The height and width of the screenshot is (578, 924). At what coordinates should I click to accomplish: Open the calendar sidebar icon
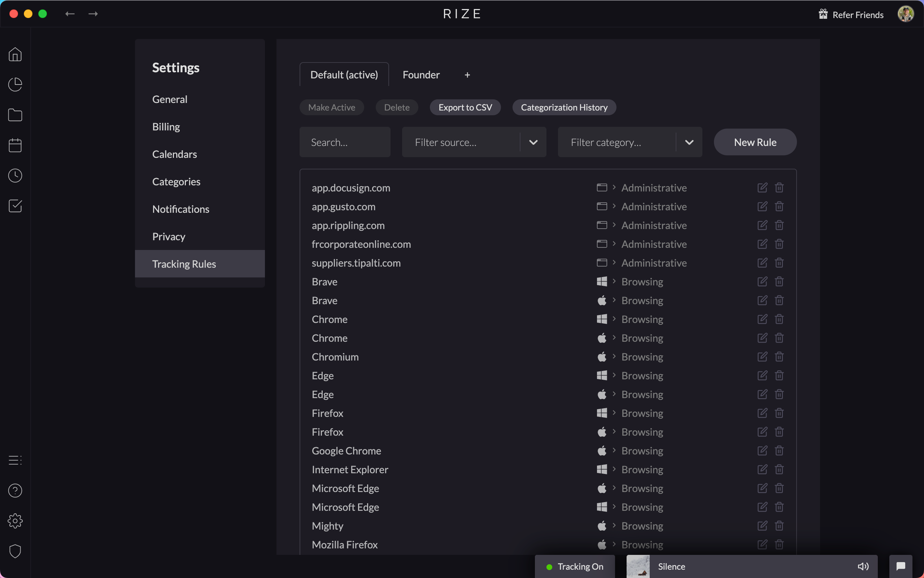pyautogui.click(x=15, y=145)
